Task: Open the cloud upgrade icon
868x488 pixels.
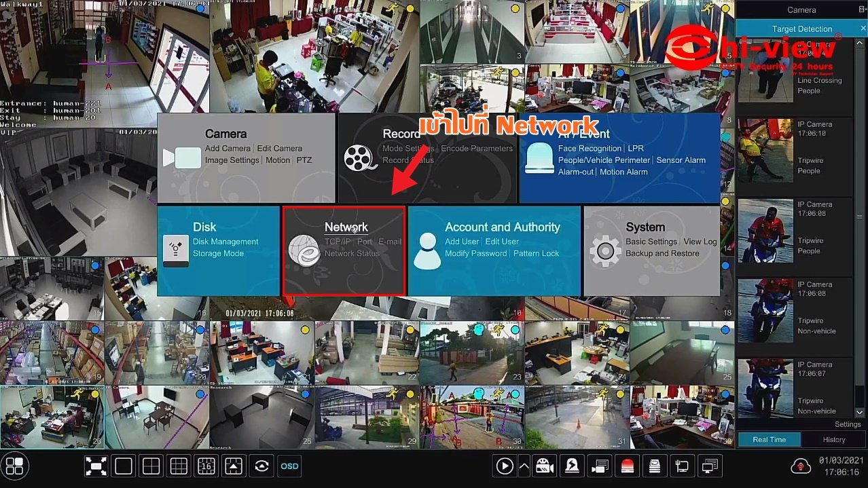Action: point(801,466)
